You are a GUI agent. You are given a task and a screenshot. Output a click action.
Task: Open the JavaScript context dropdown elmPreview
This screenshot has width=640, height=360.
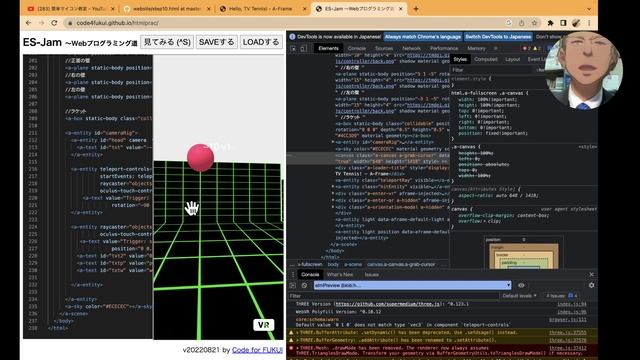coord(412,285)
